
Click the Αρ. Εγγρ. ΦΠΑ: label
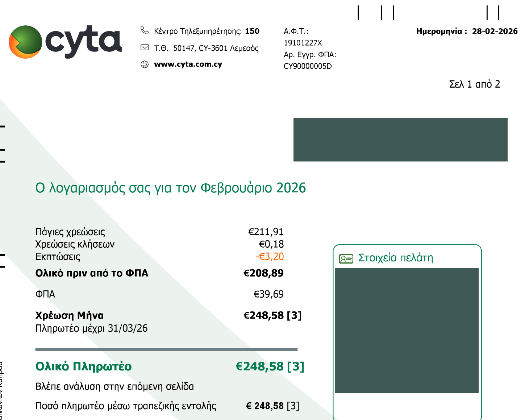(310, 55)
